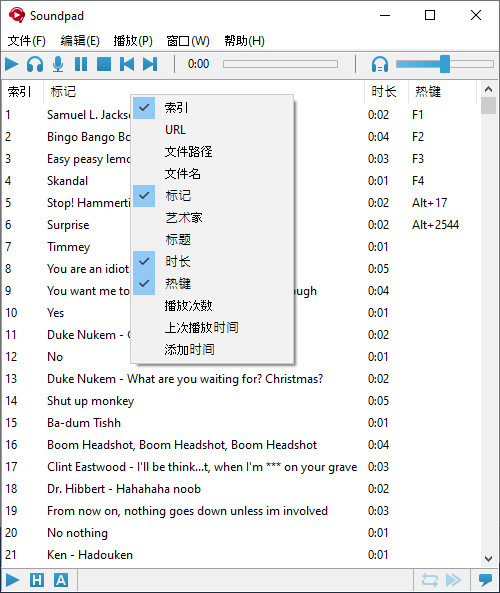Select the Surprise sound
The width and height of the screenshot is (500, 593).
(240, 225)
